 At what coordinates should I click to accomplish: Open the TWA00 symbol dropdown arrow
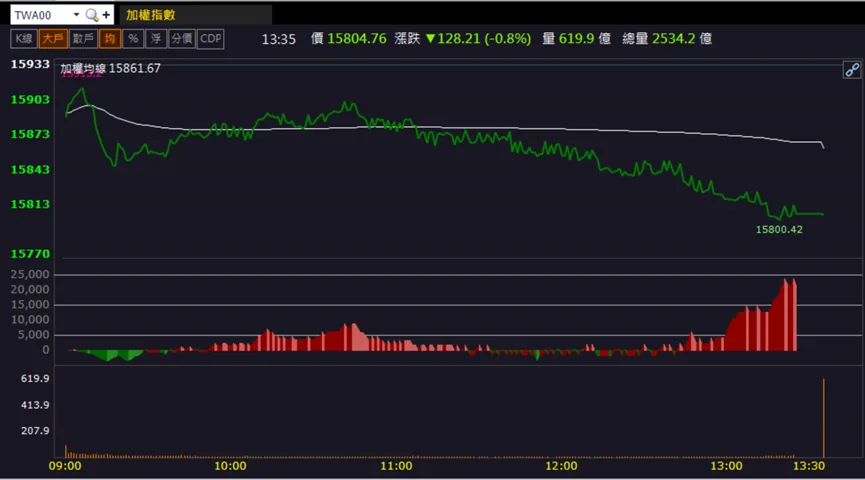coord(76,14)
